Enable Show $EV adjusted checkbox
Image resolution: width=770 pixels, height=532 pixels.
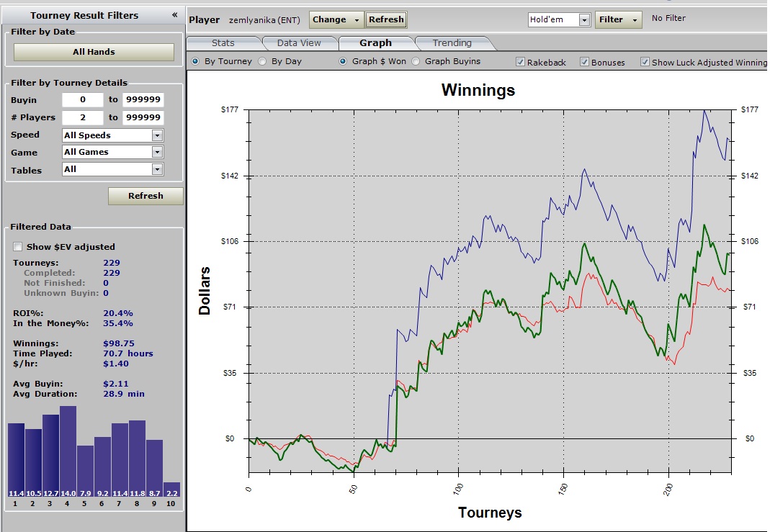[18, 247]
